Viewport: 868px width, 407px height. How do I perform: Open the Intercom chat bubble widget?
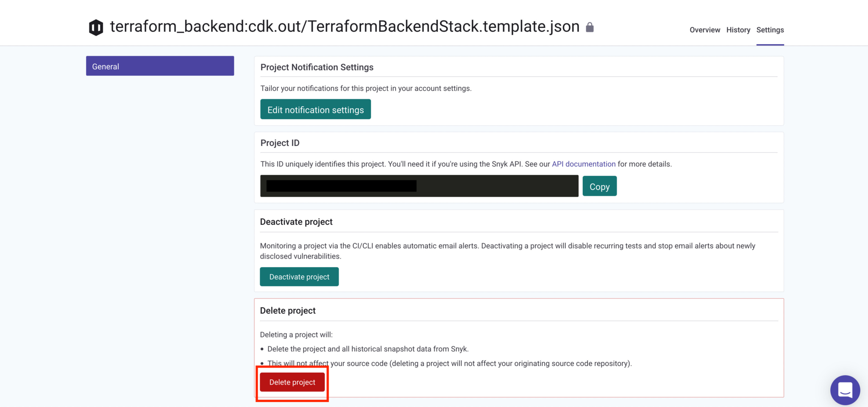point(845,390)
